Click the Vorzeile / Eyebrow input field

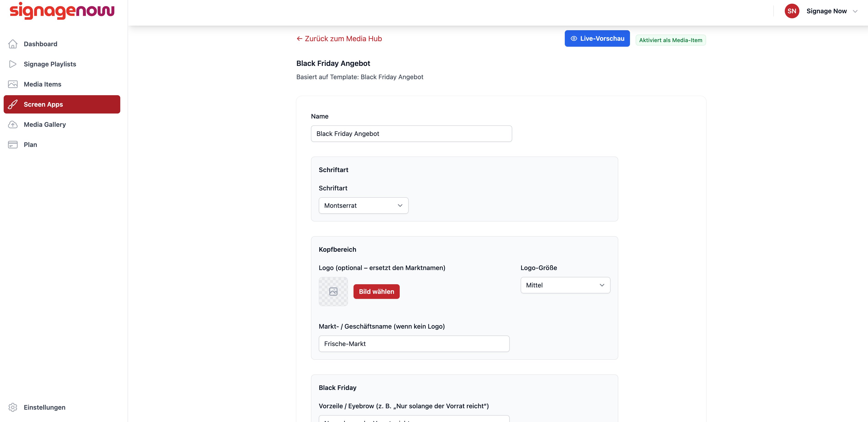point(414,419)
